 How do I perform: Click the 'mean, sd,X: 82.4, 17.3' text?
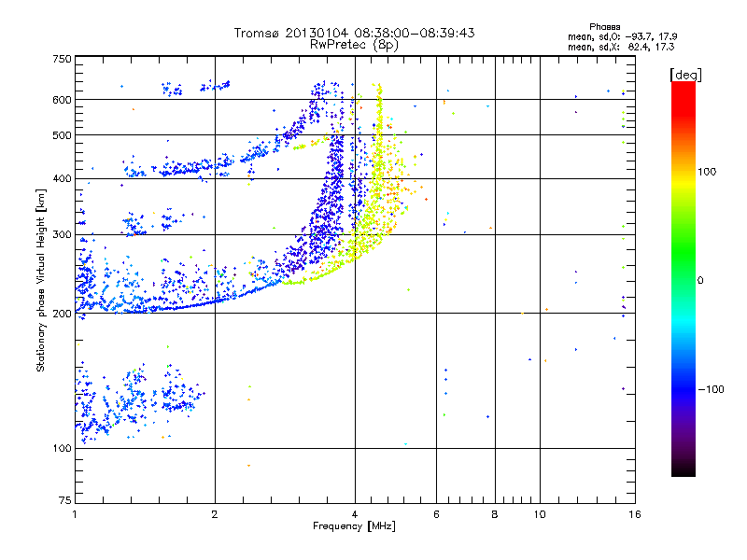(621, 47)
